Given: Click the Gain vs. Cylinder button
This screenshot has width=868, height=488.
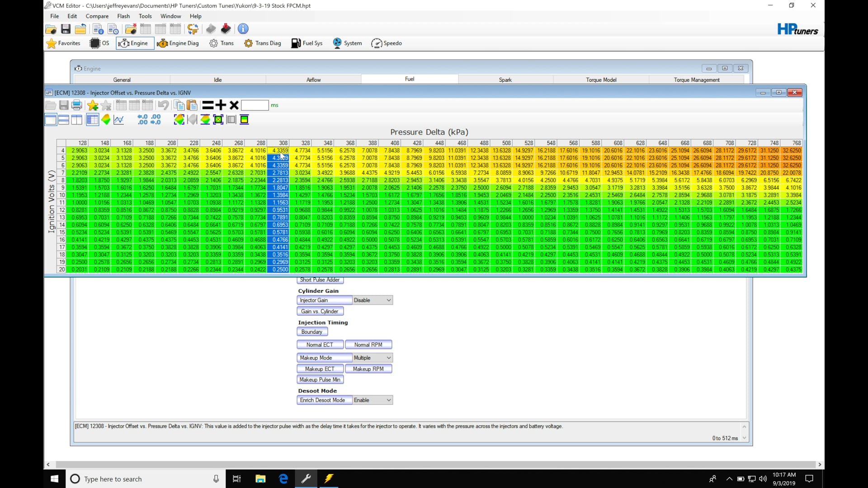Looking at the screenshot, I should [x=320, y=311].
